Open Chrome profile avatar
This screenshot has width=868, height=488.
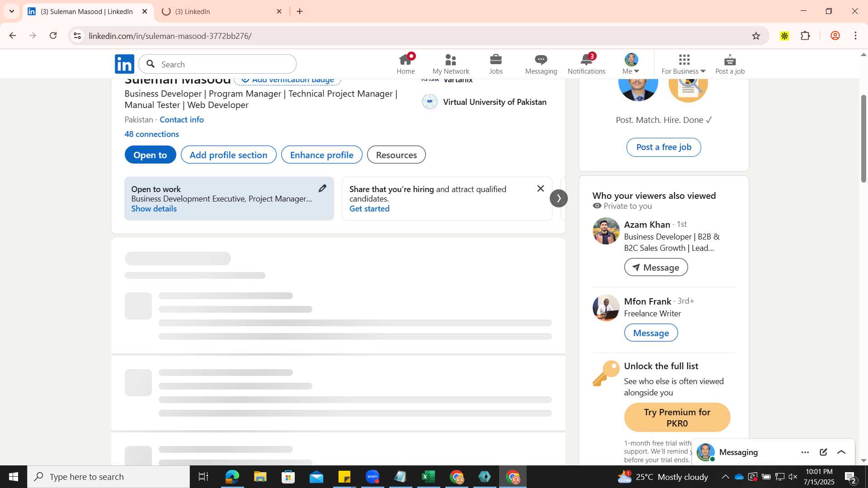pyautogui.click(x=835, y=36)
